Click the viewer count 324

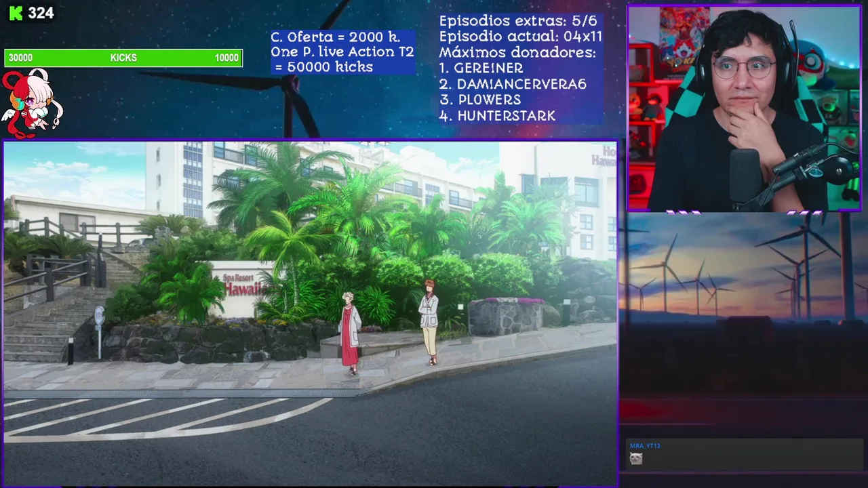coord(41,13)
